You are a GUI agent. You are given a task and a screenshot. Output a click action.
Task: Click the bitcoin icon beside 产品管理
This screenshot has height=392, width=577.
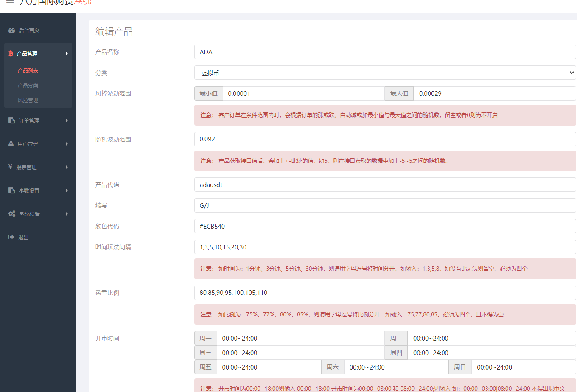11,53
